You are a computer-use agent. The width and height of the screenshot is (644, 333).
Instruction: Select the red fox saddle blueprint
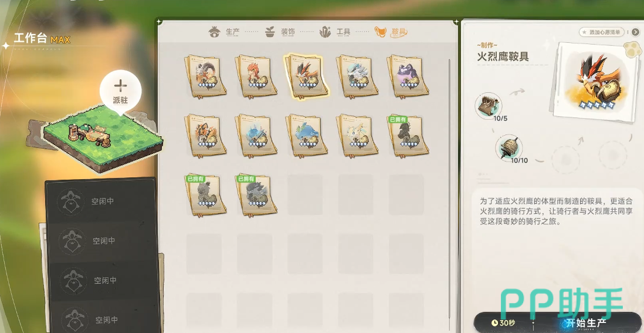(256, 76)
